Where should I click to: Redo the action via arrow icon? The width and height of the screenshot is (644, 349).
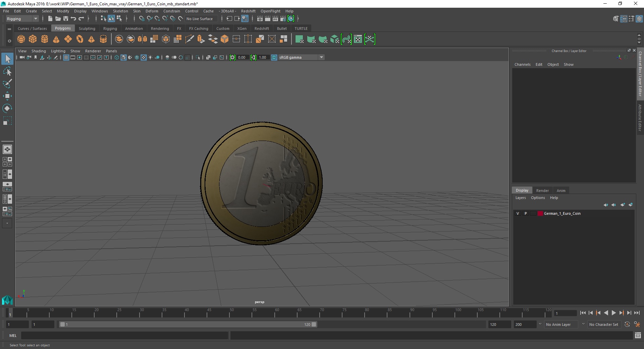pos(81,19)
